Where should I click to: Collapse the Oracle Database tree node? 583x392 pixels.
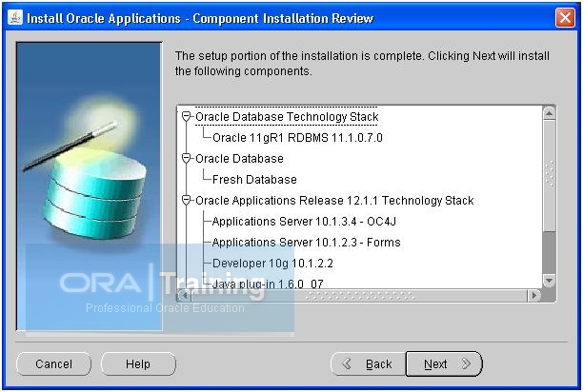pyautogui.click(x=187, y=159)
